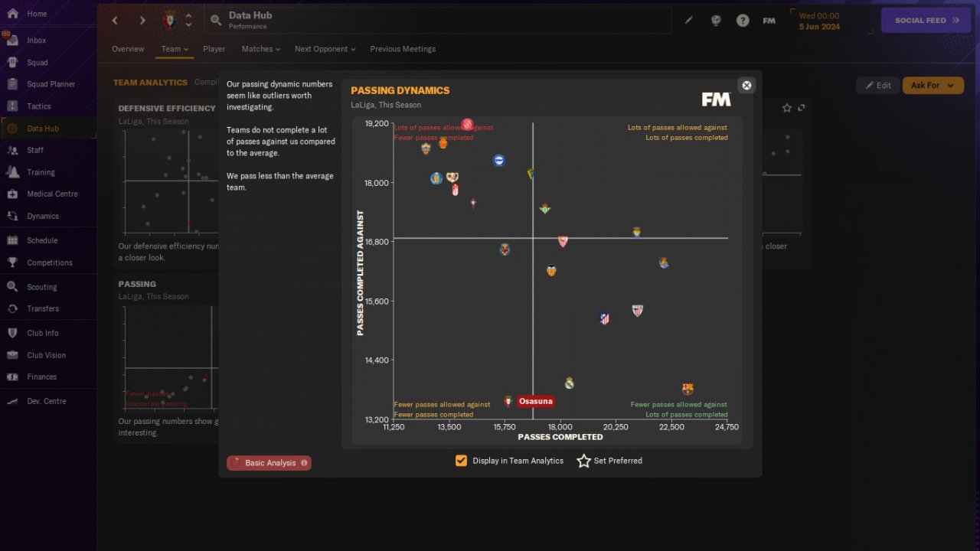Go to the Squad screen
Viewport: 980px width, 551px height.
point(37,63)
